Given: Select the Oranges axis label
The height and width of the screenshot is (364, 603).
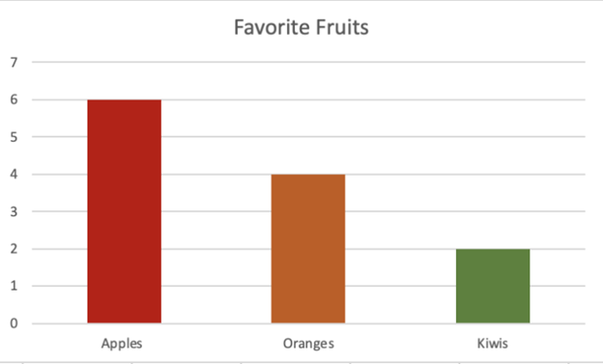Looking at the screenshot, I should click(308, 344).
